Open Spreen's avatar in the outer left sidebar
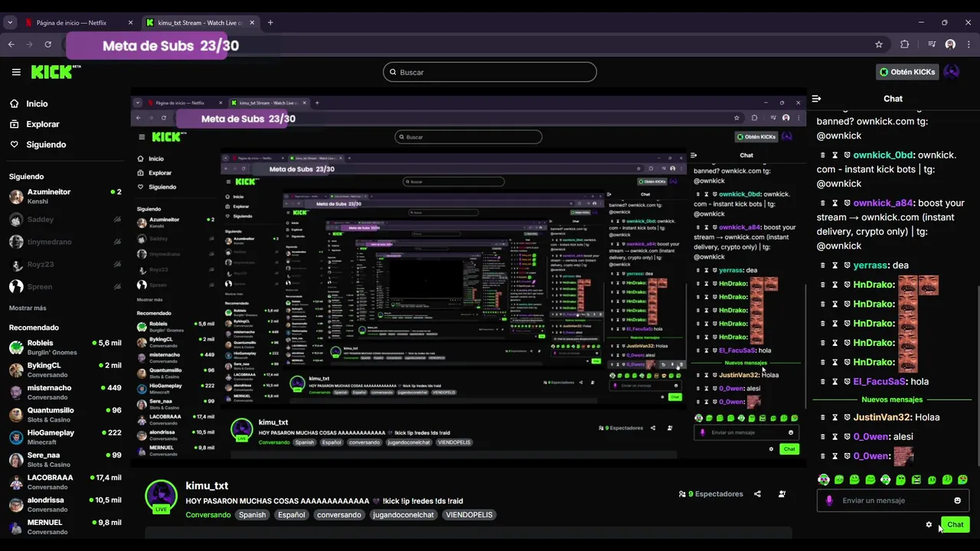 [16, 286]
